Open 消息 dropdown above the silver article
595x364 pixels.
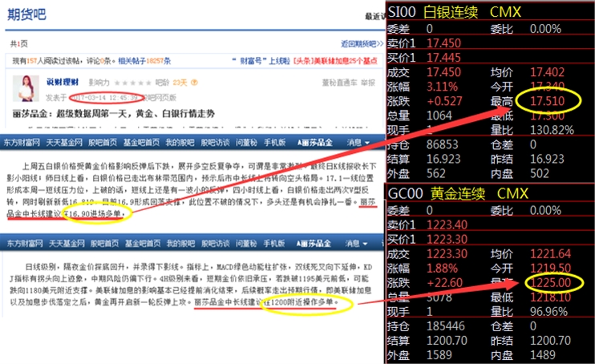tap(358, 143)
